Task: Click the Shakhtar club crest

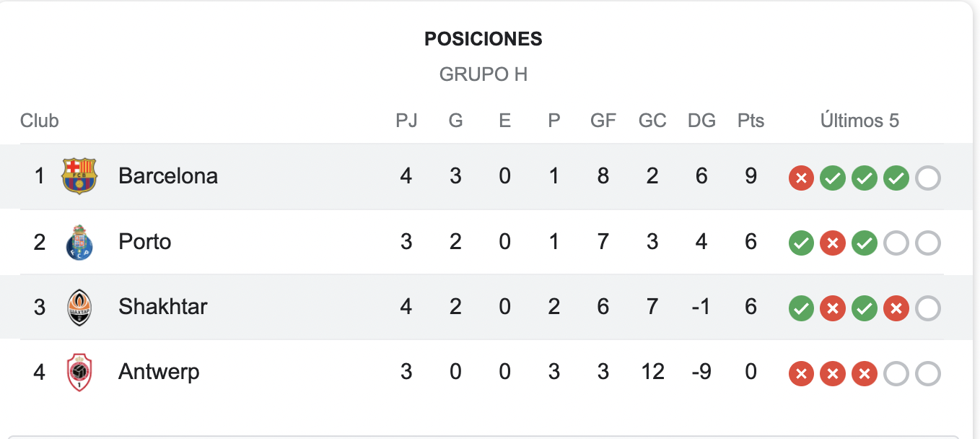Action: pos(79,307)
